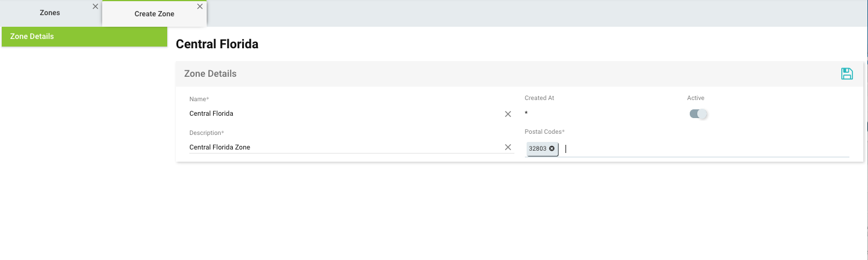The height and width of the screenshot is (260, 868).
Task: Remove the 32803 postal code chip
Action: 552,149
